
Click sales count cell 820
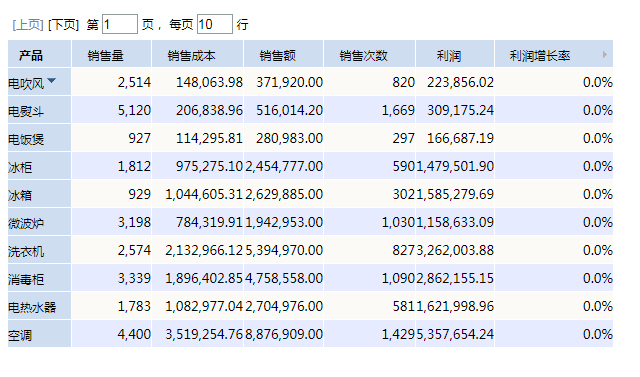[369, 82]
